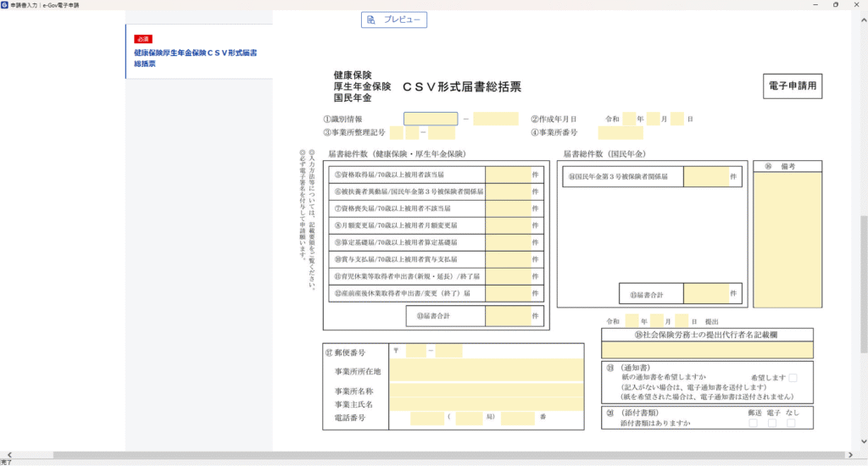
Task: Click the プレビュー preview button
Action: point(393,19)
